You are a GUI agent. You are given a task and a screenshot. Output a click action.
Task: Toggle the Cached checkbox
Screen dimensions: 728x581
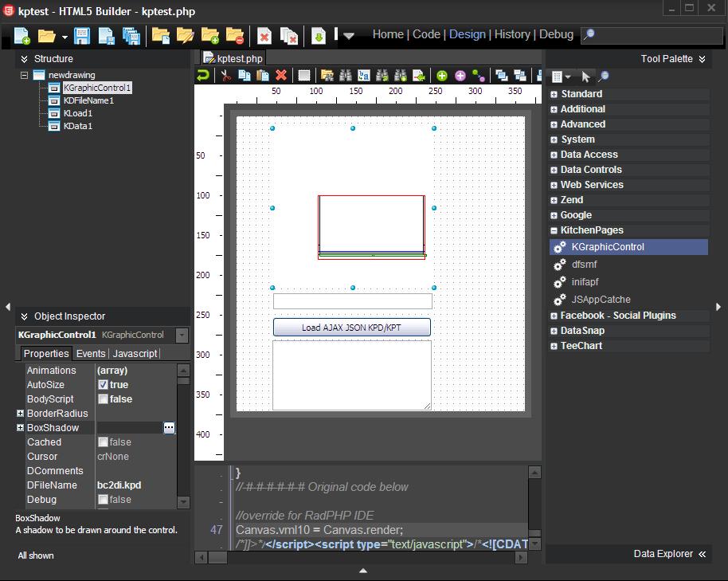pos(103,442)
